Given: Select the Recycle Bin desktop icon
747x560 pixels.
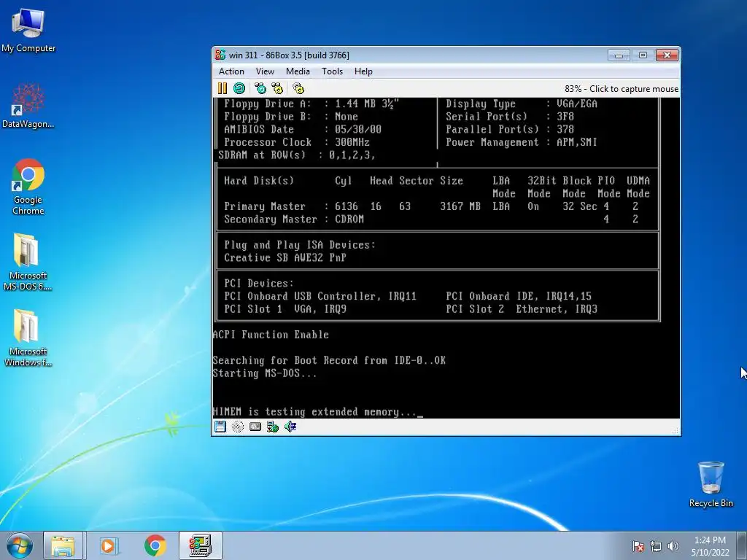Looking at the screenshot, I should point(711,484).
